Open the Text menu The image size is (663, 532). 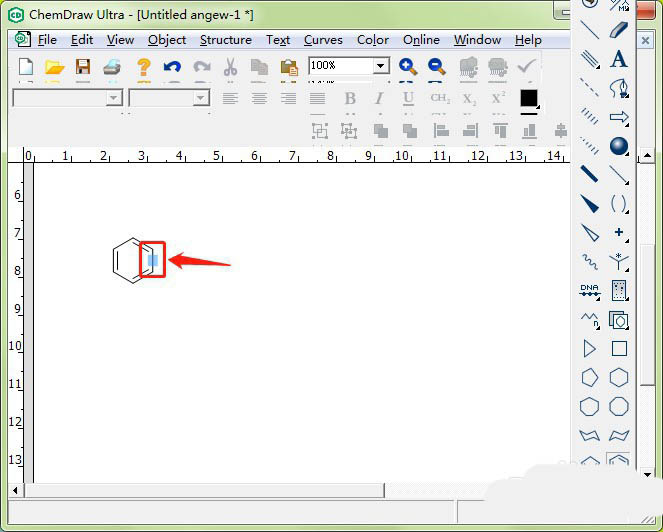(278, 40)
